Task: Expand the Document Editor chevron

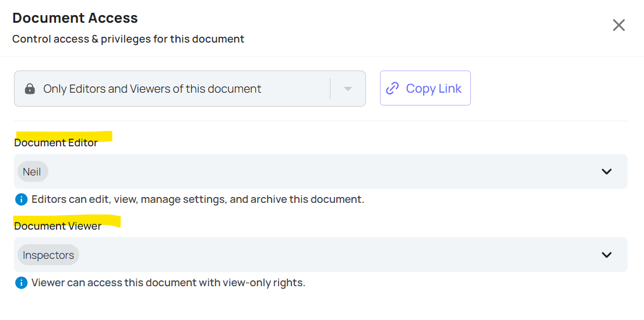Action: [x=607, y=172]
